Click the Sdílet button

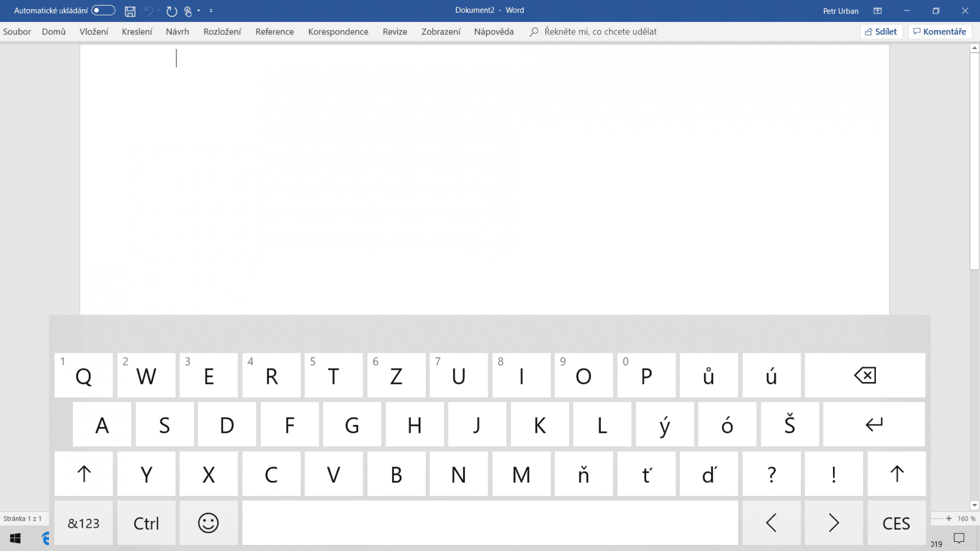(881, 31)
